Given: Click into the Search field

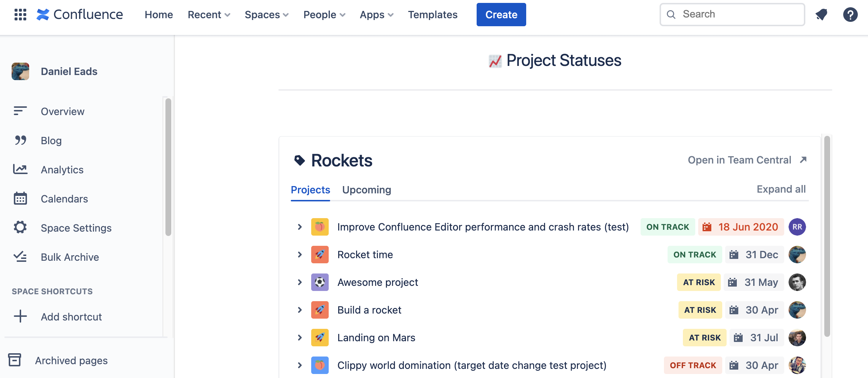Looking at the screenshot, I should (732, 15).
